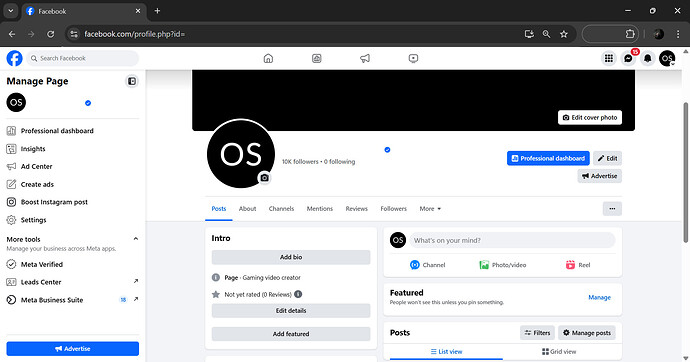Open the apps grid menu
The height and width of the screenshot is (362, 690).
point(609,58)
